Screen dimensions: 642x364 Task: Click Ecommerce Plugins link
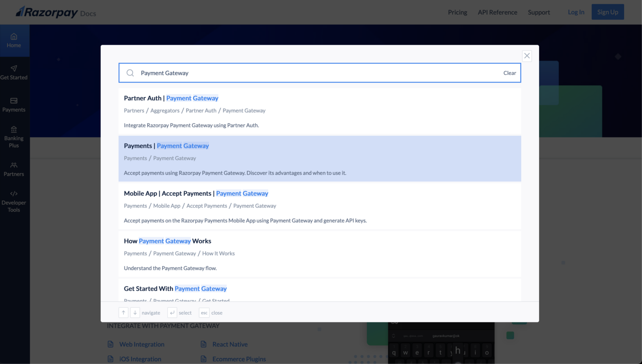point(239,359)
